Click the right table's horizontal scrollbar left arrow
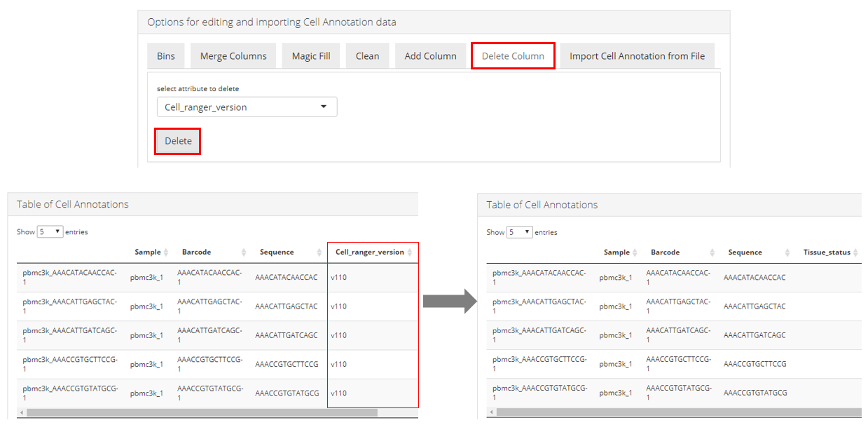This screenshot has height=425, width=868. coord(491,413)
